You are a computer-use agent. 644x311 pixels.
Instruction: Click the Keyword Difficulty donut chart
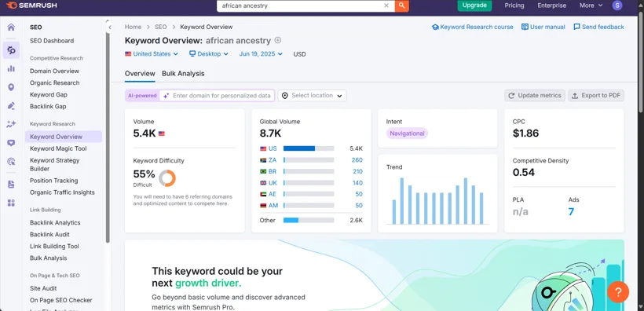point(167,178)
